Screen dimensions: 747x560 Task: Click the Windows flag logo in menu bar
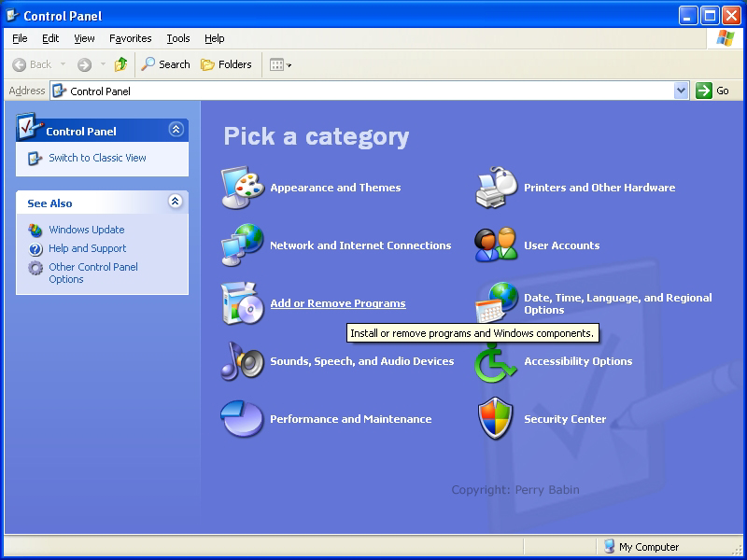coord(726,38)
